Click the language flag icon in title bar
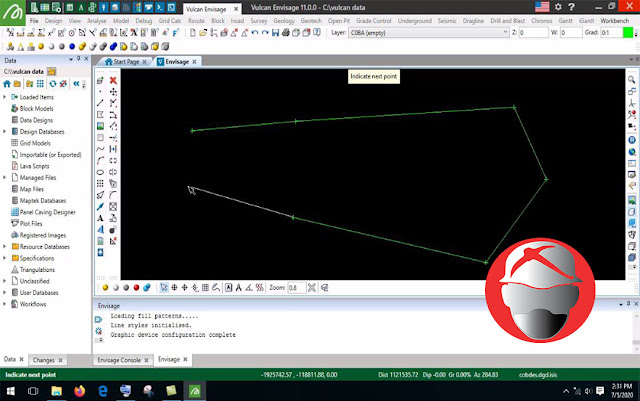The image size is (640, 401). [x=542, y=7]
